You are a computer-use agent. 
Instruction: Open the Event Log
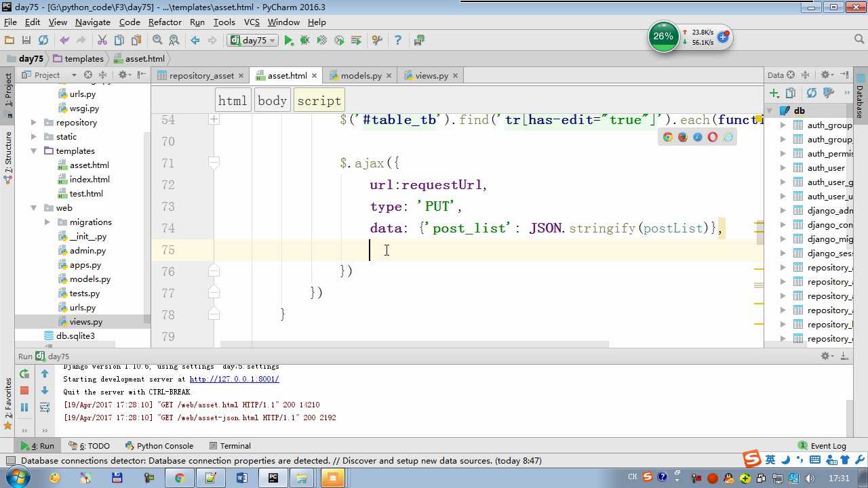[822, 446]
